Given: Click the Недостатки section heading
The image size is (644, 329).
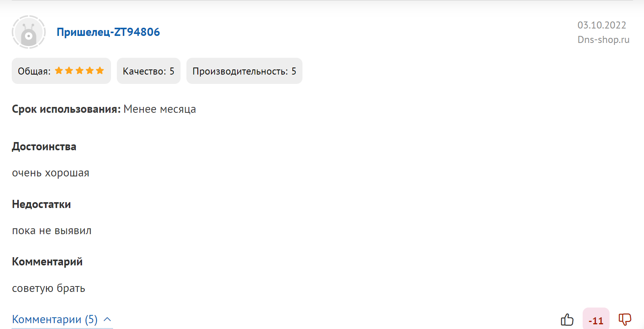Looking at the screenshot, I should pyautogui.click(x=41, y=205).
